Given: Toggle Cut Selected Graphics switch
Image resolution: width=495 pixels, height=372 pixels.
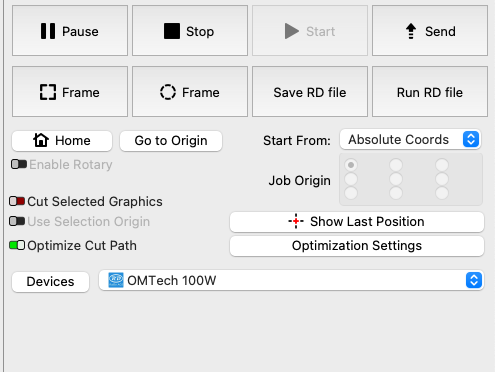Looking at the screenshot, I should tap(17, 201).
